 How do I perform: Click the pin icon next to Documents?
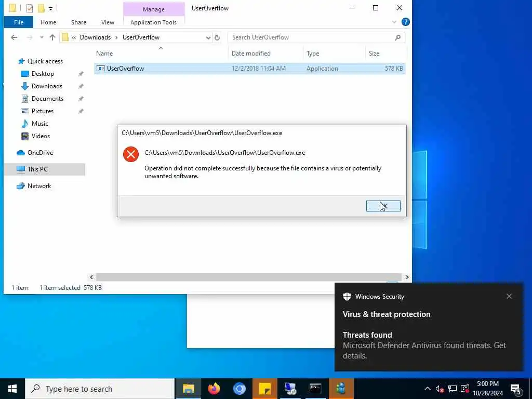[x=81, y=99]
